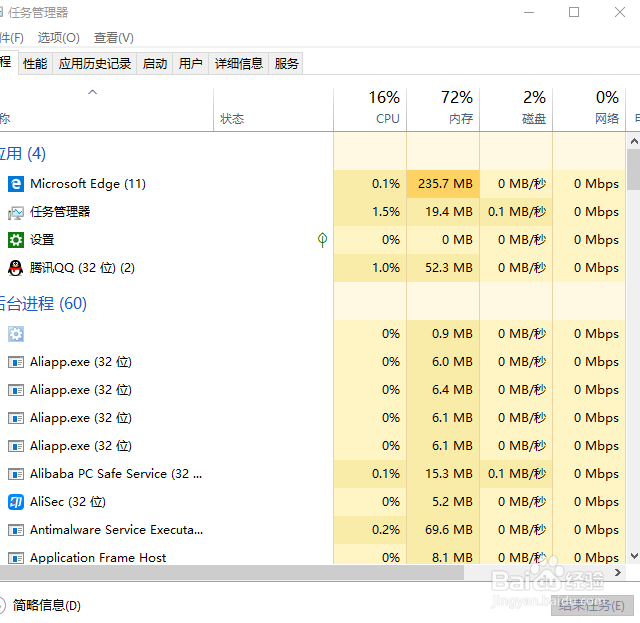Click the 52.3 MB memory cell
Screen dimensions: 640x623
point(443,268)
